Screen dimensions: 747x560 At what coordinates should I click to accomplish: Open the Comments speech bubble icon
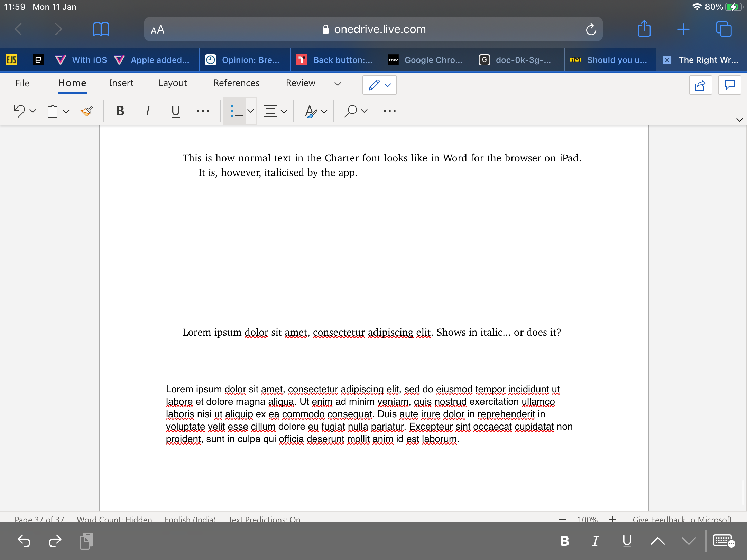(x=729, y=85)
